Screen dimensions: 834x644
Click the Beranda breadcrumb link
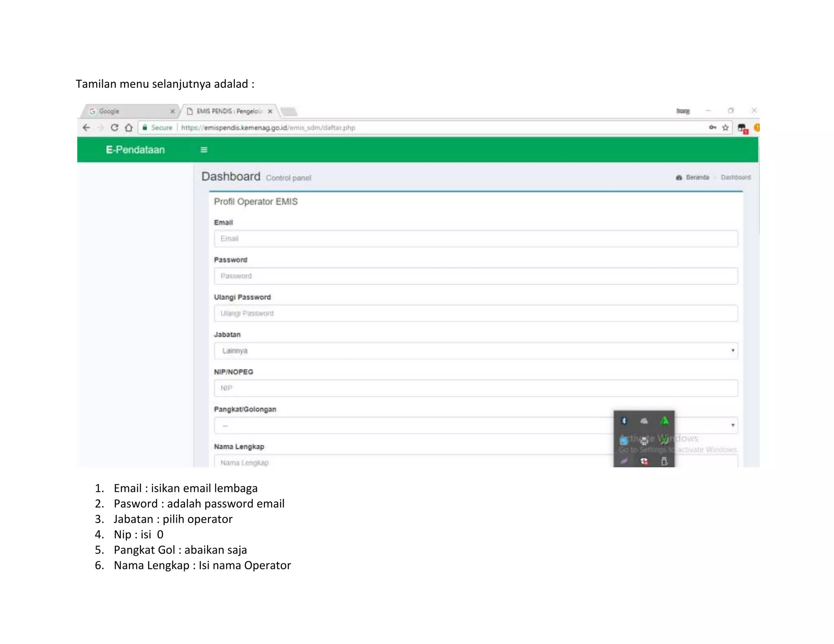tap(697, 177)
